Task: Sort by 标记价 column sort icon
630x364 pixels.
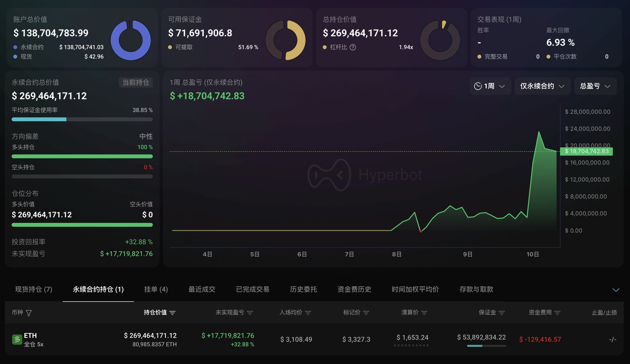Action: [366, 313]
